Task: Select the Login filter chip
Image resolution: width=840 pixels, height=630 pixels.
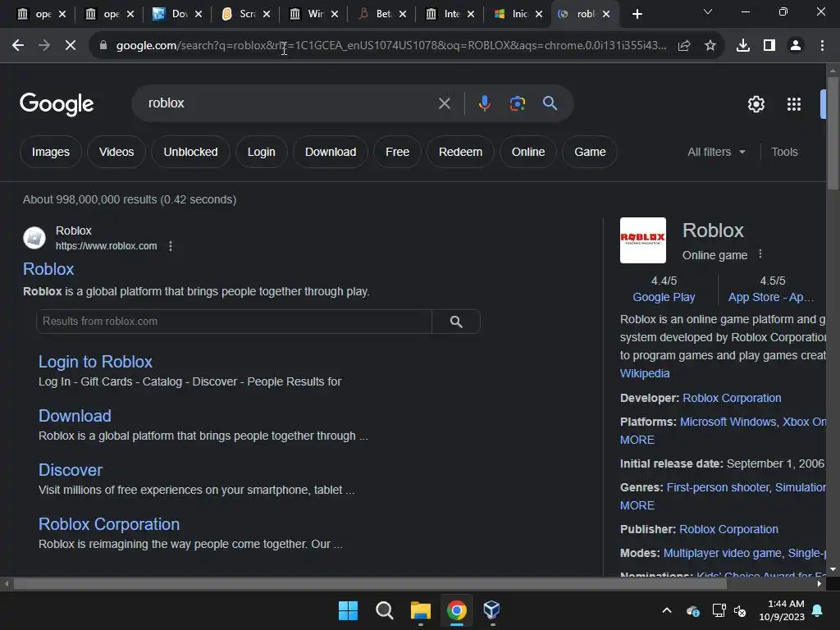Action: tap(262, 152)
